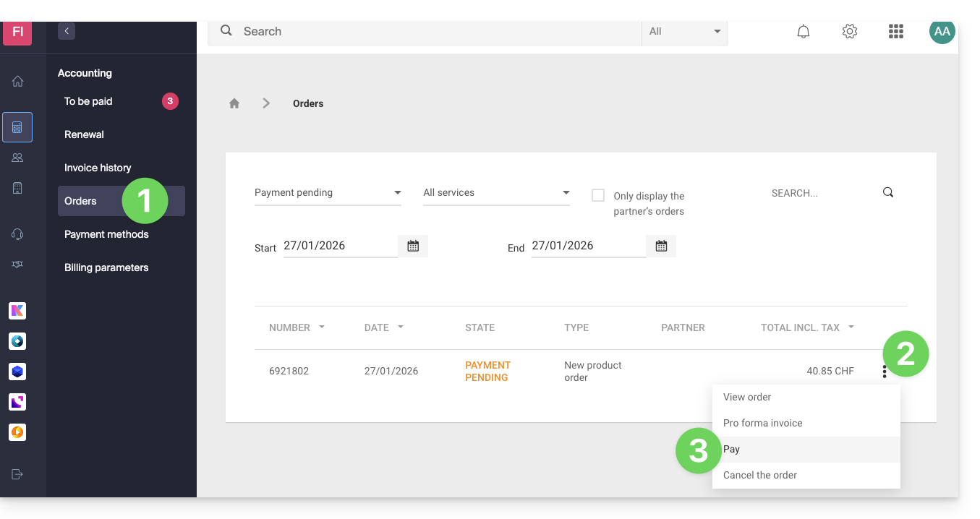Open the Start date calendar picker
The image size is (980, 519).
pos(413,246)
